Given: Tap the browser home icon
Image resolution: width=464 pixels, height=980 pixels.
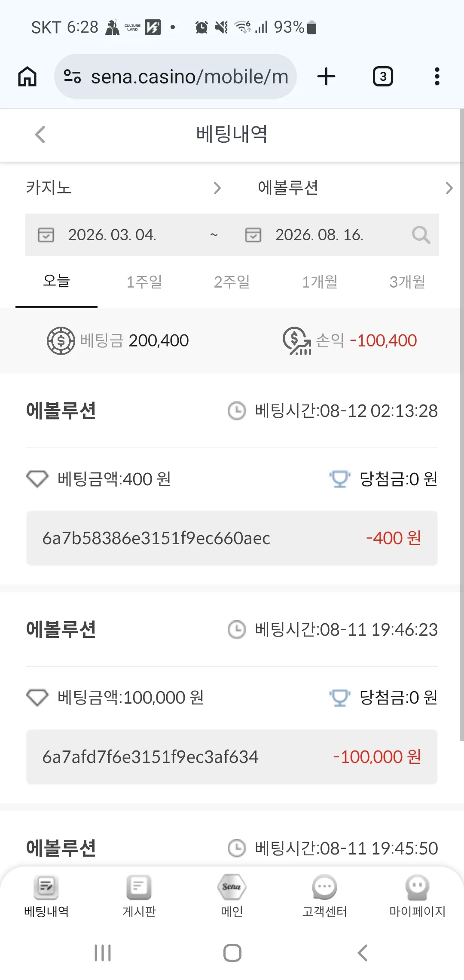Looking at the screenshot, I should pos(27,77).
